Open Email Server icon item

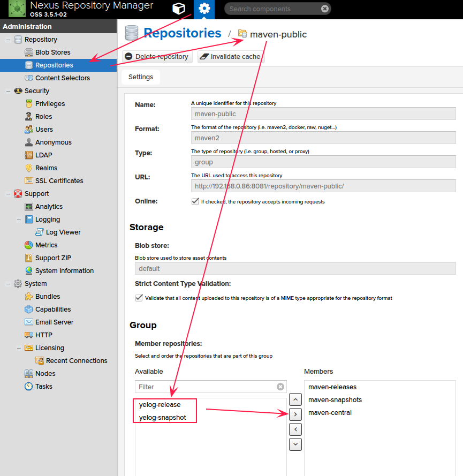[x=29, y=322]
